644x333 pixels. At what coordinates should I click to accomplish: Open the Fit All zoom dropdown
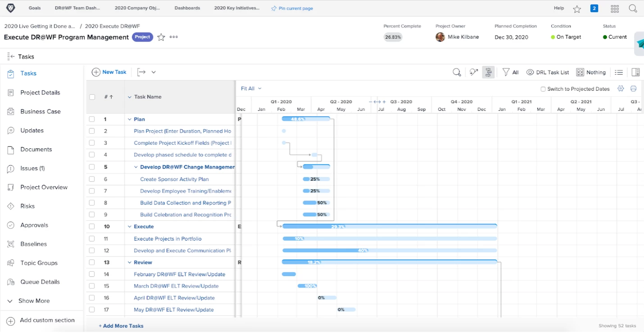pyautogui.click(x=251, y=89)
